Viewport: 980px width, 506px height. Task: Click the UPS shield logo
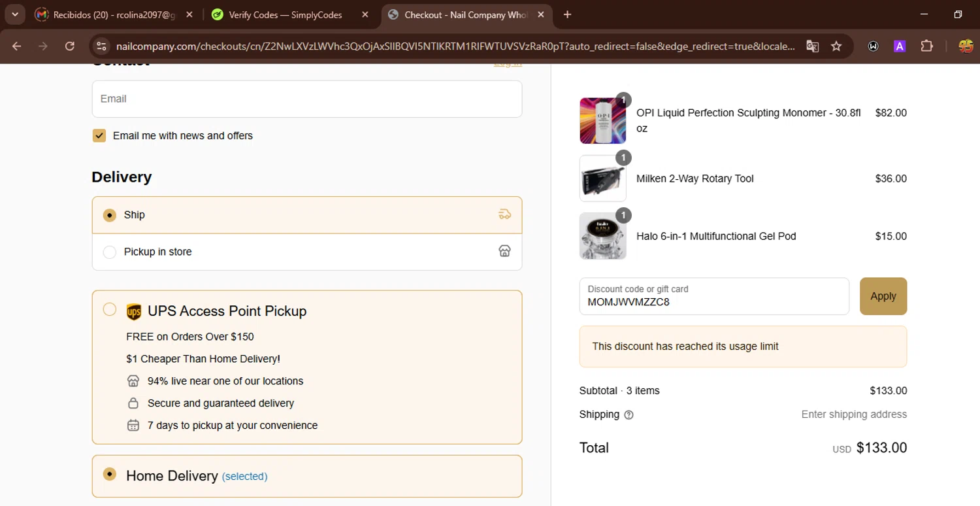click(134, 312)
